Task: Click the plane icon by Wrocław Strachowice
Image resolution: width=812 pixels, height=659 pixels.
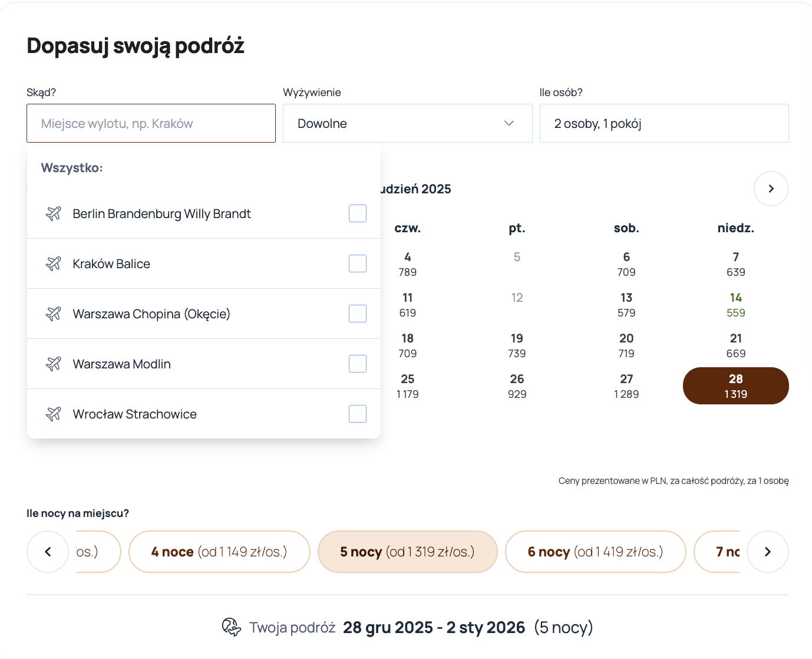Action: coord(54,414)
